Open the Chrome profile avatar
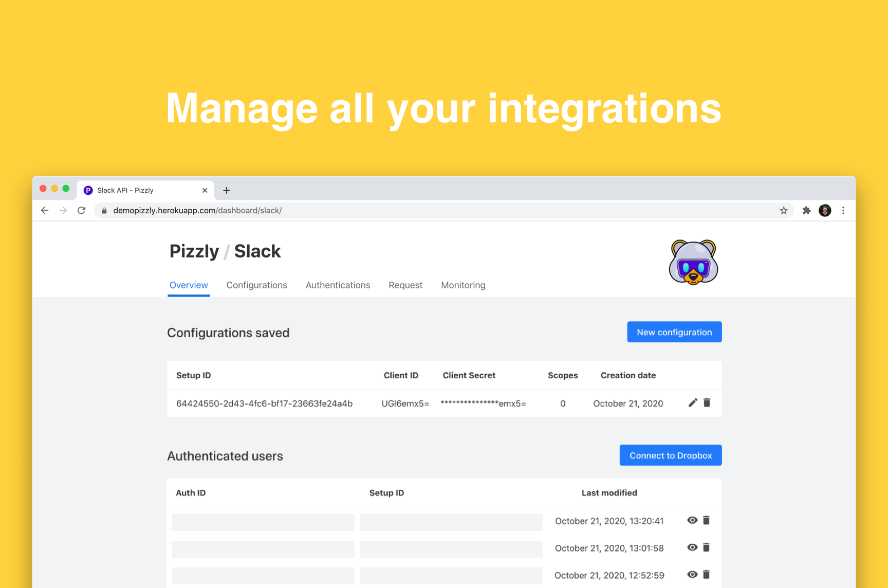This screenshot has width=888, height=588. click(x=825, y=210)
